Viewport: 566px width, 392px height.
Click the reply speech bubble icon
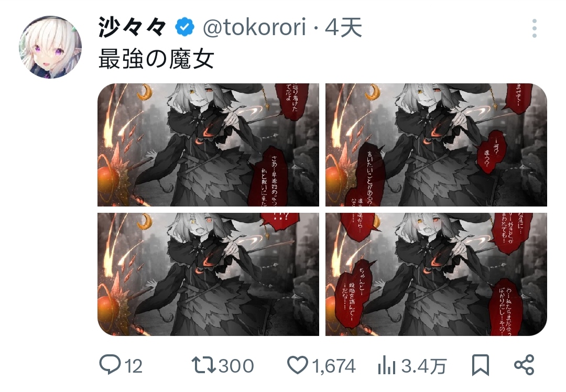[110, 365]
